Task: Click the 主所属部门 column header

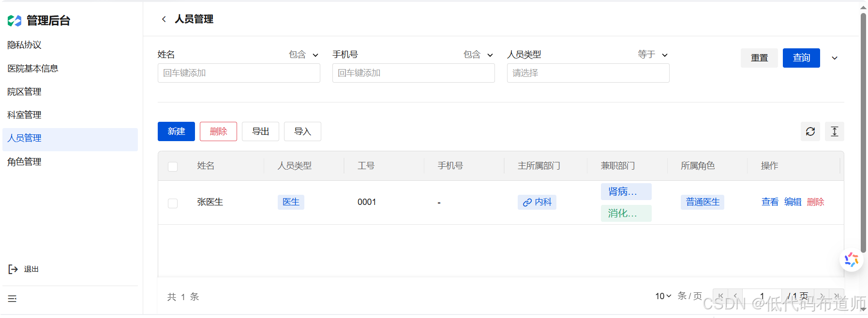Action: coord(539,166)
